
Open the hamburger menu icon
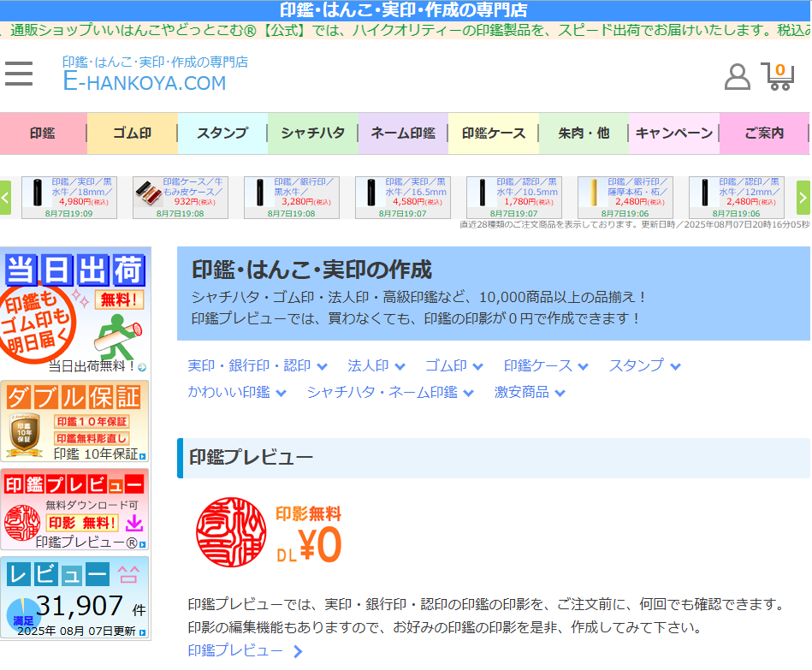tap(19, 74)
